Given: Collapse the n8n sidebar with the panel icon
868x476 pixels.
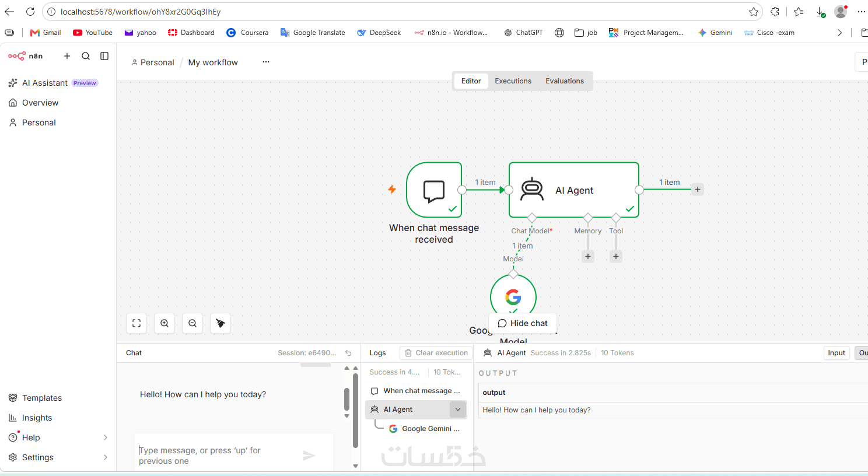Looking at the screenshot, I should [x=104, y=56].
